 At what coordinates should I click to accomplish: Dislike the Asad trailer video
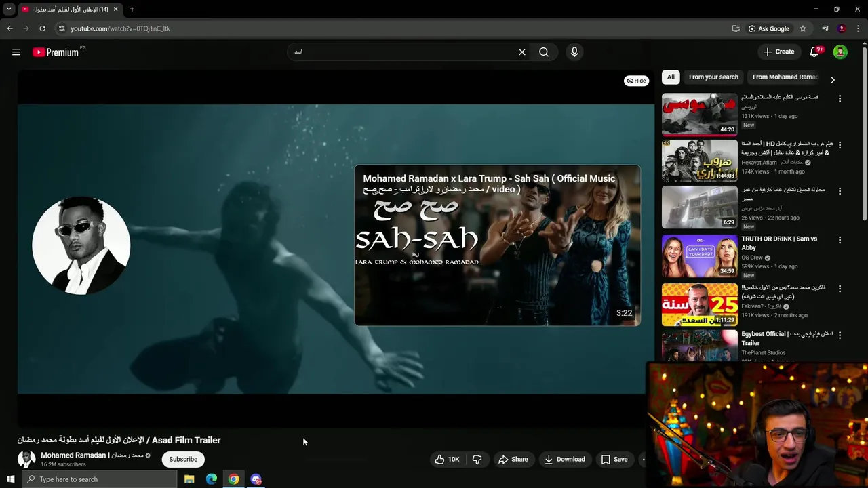point(477,459)
